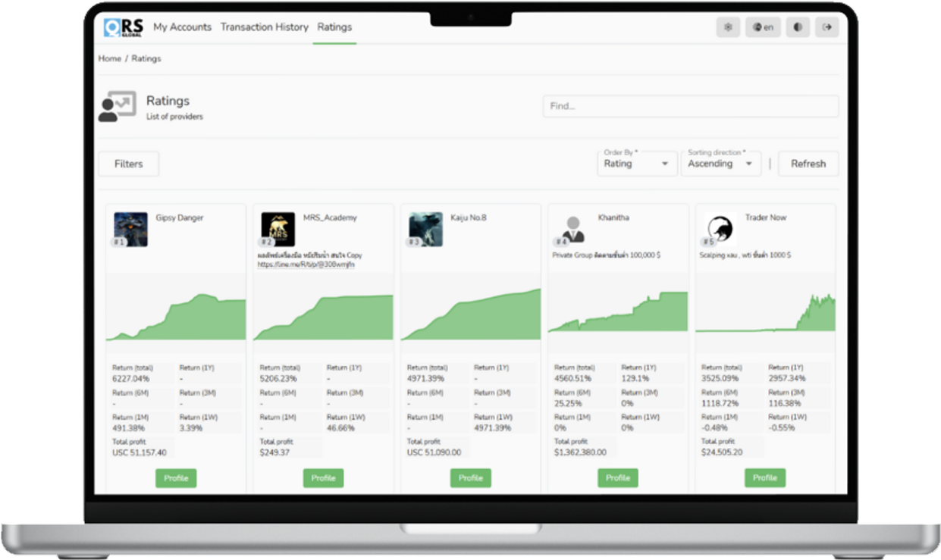Viewport: 941px width, 560px height.
Task: Expand the Order By Rating dropdown
Action: point(636,164)
